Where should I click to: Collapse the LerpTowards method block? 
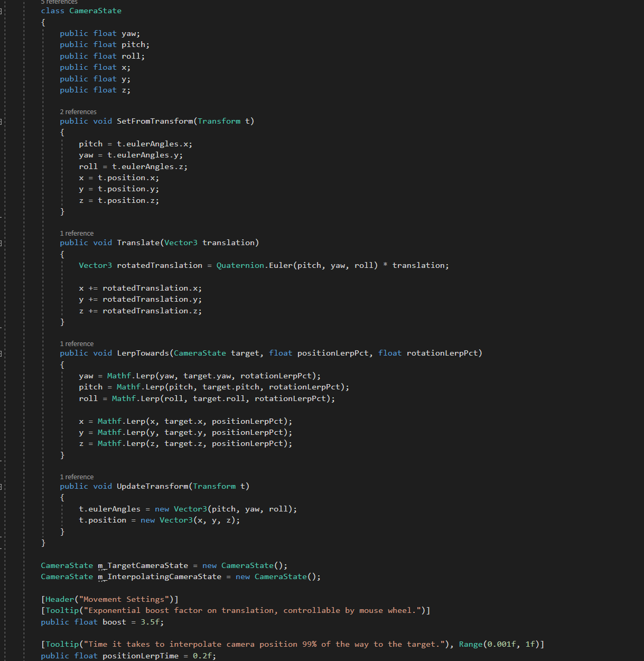(x=1, y=353)
